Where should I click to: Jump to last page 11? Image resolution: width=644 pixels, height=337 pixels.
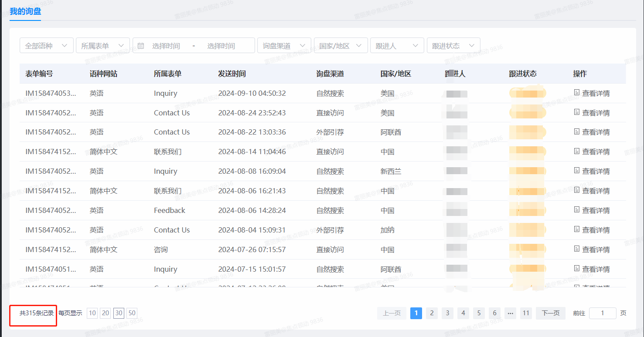[x=526, y=313]
